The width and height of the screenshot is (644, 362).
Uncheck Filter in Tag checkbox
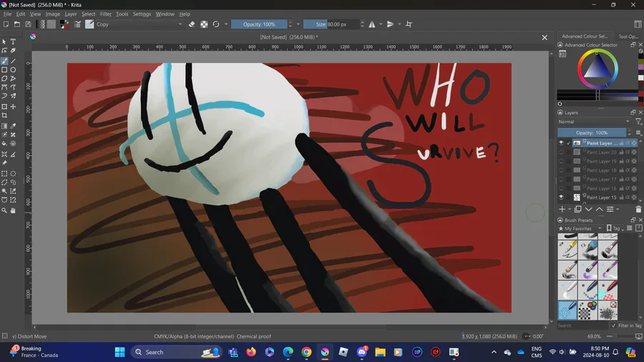pos(614,326)
